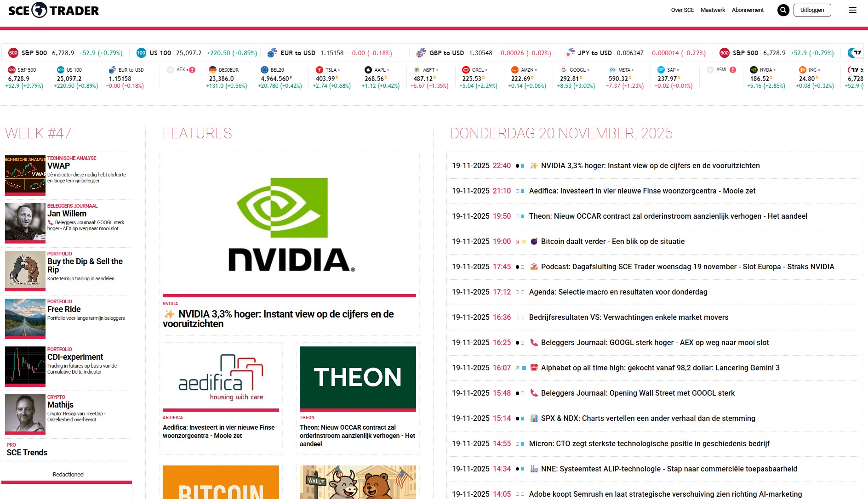
Task: Click the SAP logo in ticker strip
Action: [661, 70]
